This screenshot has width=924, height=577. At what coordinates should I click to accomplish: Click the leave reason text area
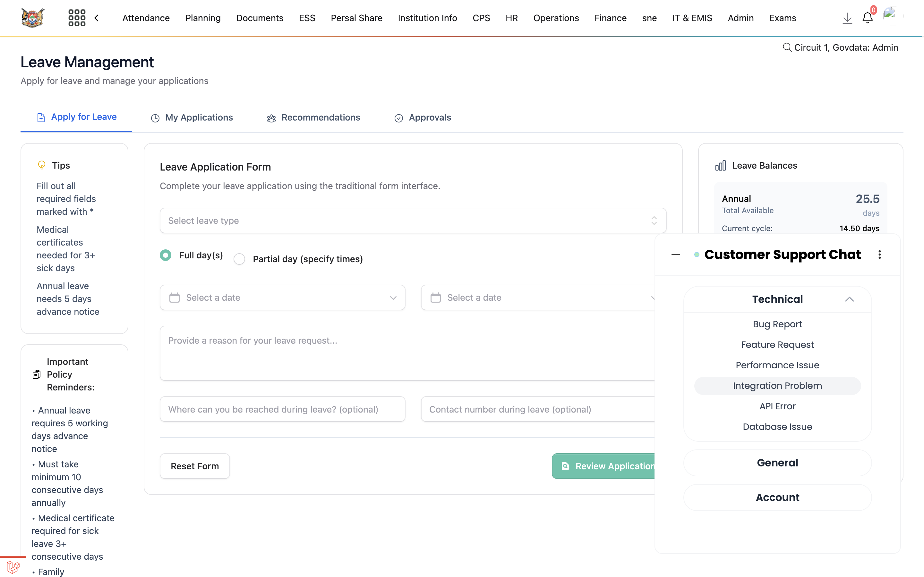[x=407, y=353]
